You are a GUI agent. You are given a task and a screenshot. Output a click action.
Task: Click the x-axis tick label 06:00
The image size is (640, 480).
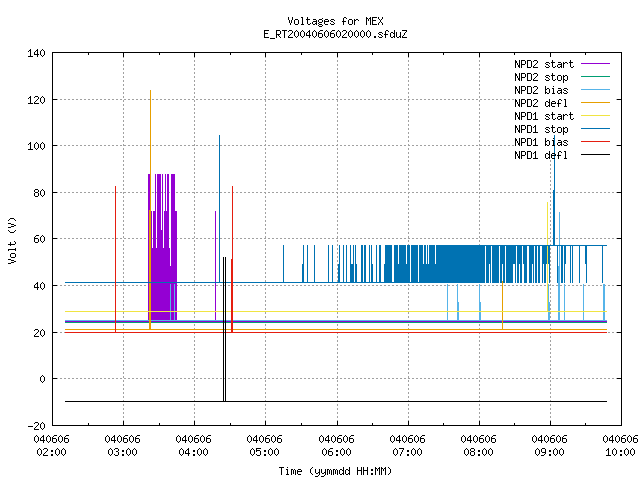coord(336,452)
